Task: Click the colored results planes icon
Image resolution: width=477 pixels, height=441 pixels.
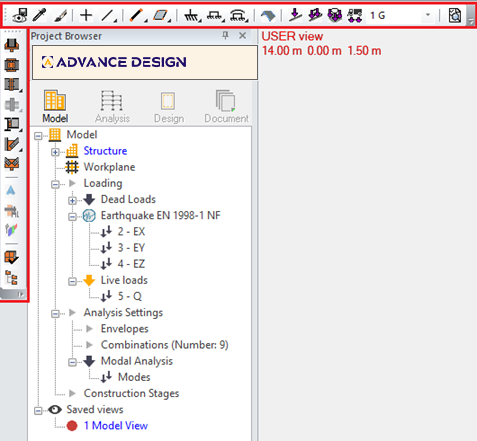Action: click(x=11, y=230)
